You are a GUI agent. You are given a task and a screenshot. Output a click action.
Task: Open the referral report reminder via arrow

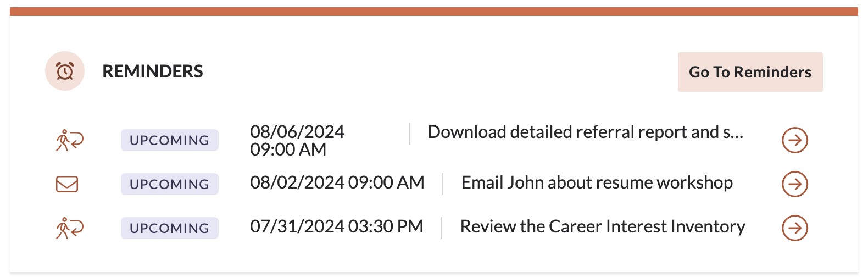coord(794,140)
